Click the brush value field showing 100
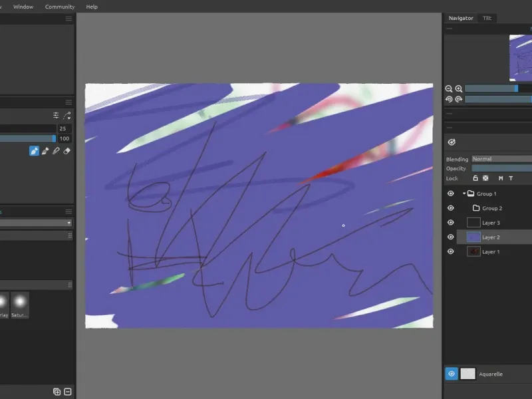Image resolution: width=532 pixels, height=399 pixels. point(64,138)
